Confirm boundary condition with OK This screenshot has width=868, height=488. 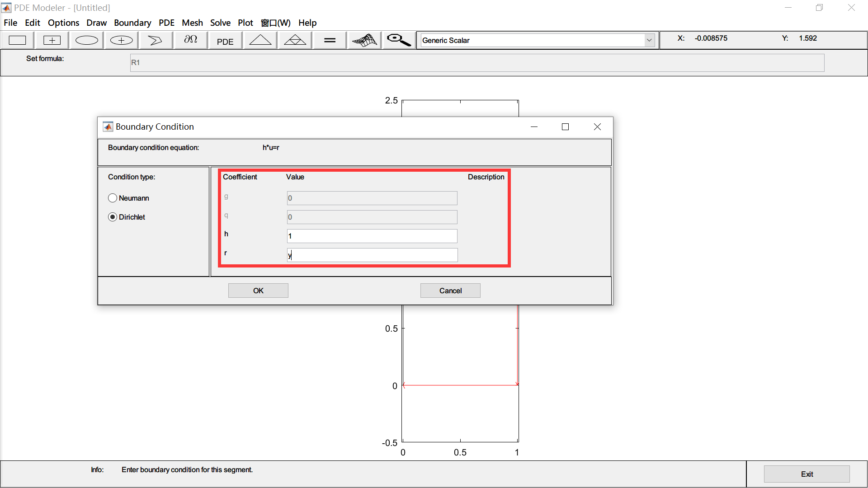(258, 290)
